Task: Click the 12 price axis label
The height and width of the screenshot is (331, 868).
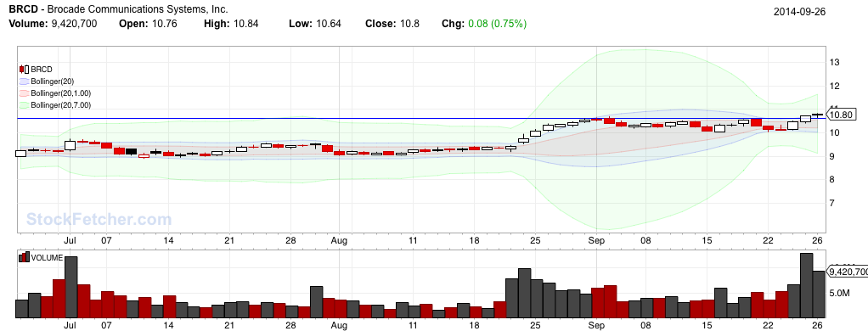Action: (x=834, y=86)
